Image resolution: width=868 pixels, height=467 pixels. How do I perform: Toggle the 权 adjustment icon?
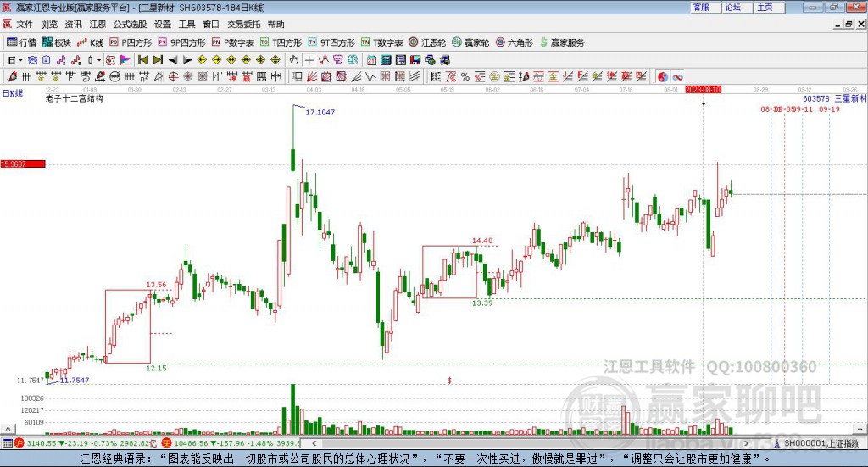coord(110,60)
